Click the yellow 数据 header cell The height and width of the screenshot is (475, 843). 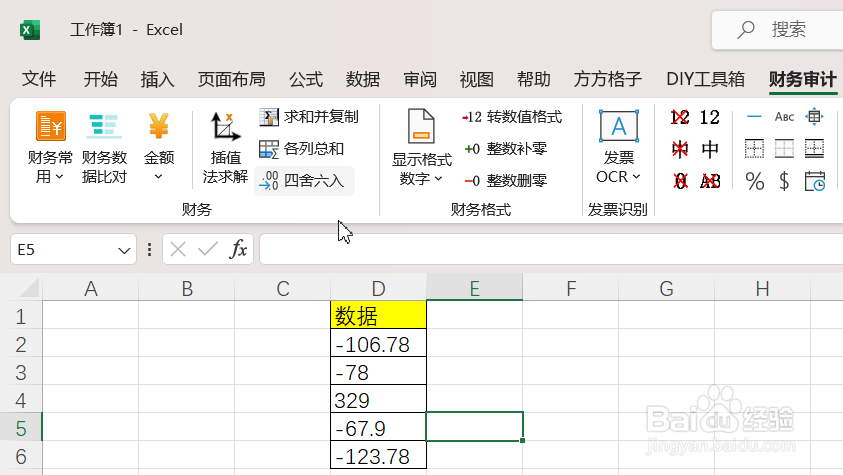[x=378, y=315]
